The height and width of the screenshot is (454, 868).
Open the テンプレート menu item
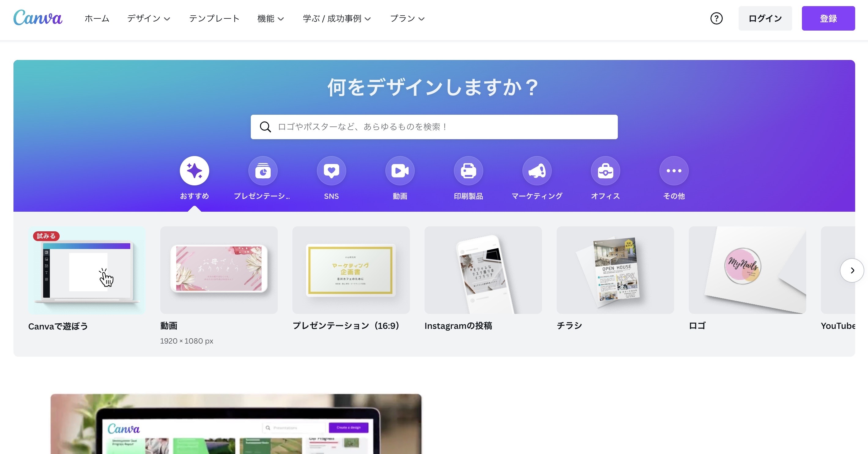click(214, 19)
